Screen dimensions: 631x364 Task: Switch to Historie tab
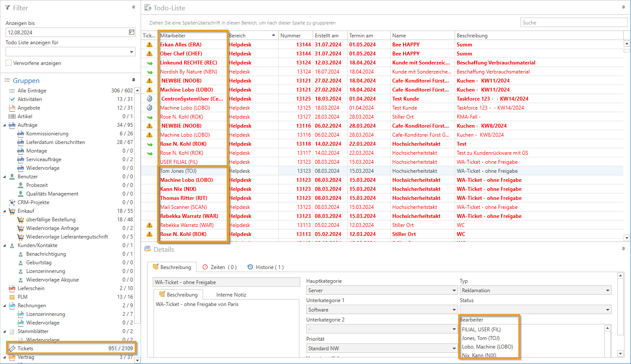click(x=266, y=267)
